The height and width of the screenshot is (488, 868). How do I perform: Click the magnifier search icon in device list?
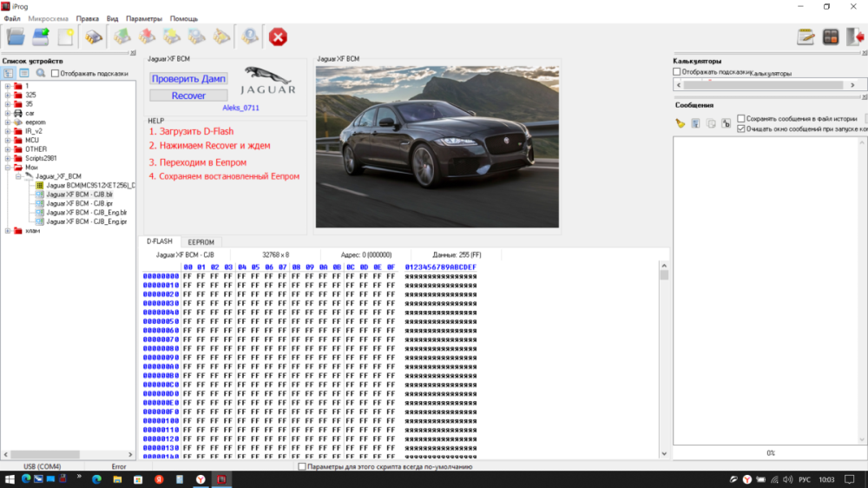pyautogui.click(x=40, y=74)
